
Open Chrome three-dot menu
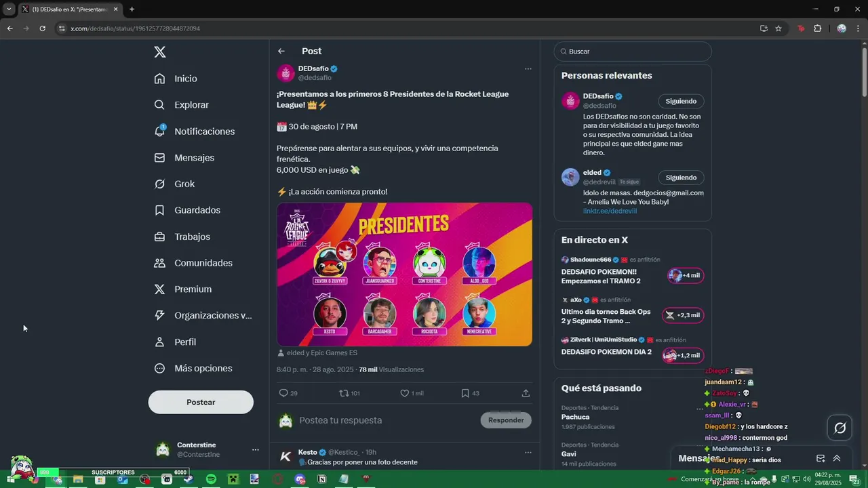click(859, 28)
